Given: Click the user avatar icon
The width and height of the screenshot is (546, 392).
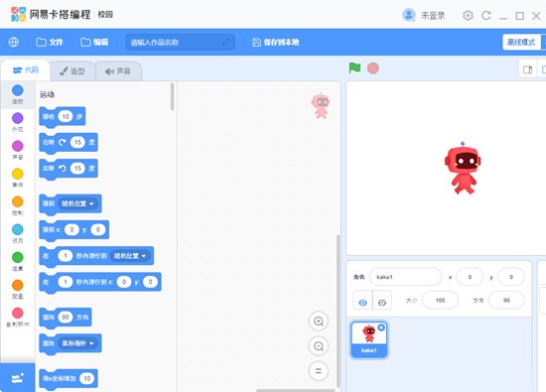Looking at the screenshot, I should click(409, 15).
